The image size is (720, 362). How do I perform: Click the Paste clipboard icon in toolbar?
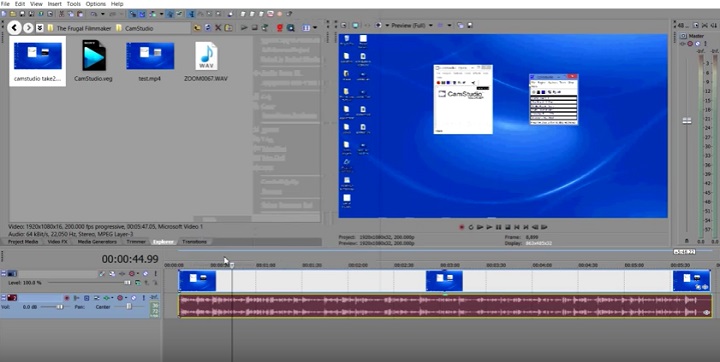pyautogui.click(x=80, y=14)
